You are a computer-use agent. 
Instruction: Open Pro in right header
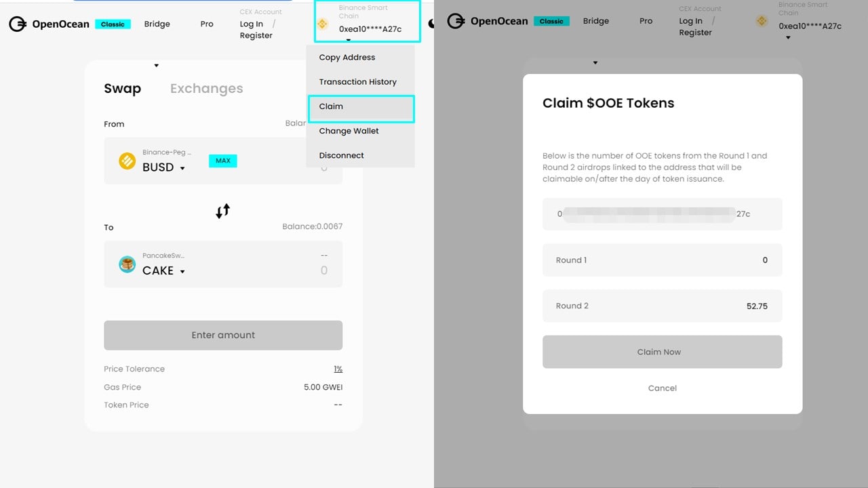pyautogui.click(x=646, y=21)
